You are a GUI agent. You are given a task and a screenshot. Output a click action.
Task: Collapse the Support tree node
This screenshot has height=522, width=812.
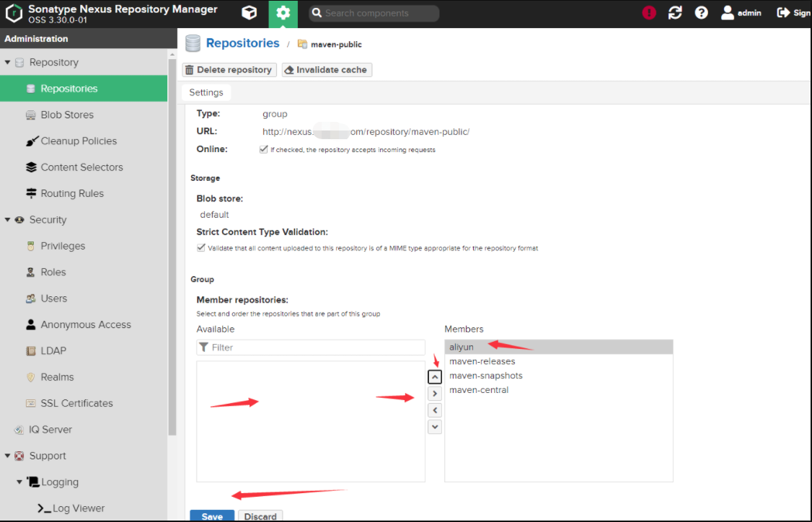[7, 456]
